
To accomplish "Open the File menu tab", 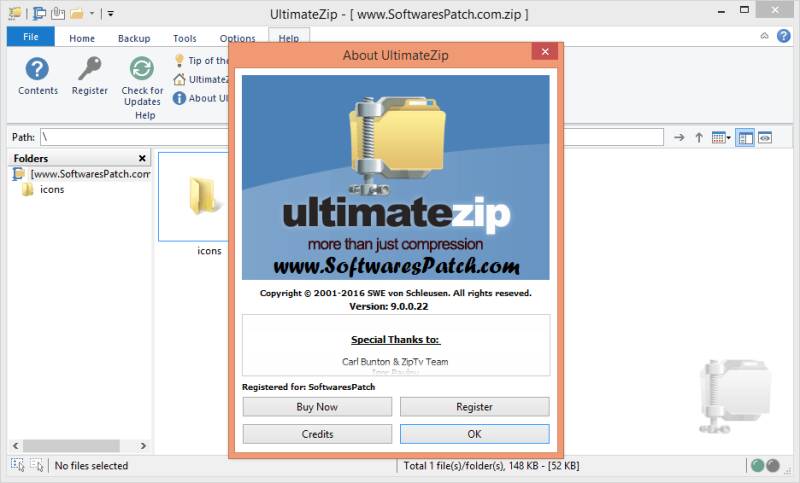I will 31,37.
